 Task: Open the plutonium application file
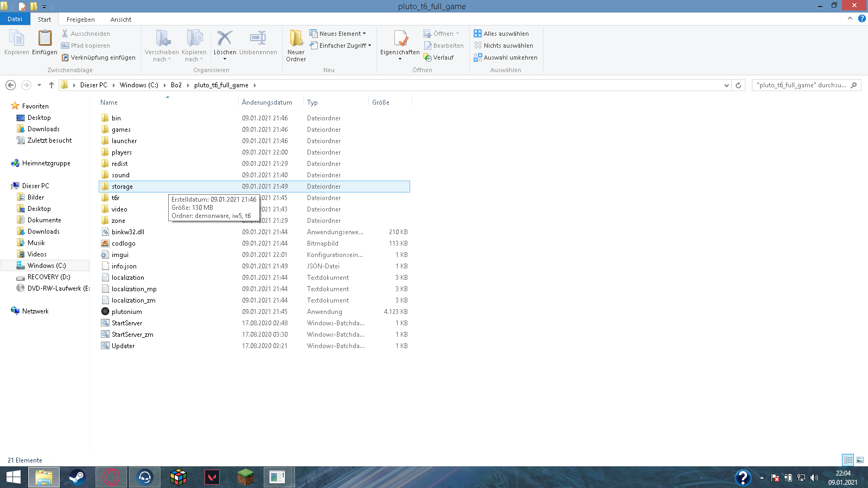click(126, 312)
